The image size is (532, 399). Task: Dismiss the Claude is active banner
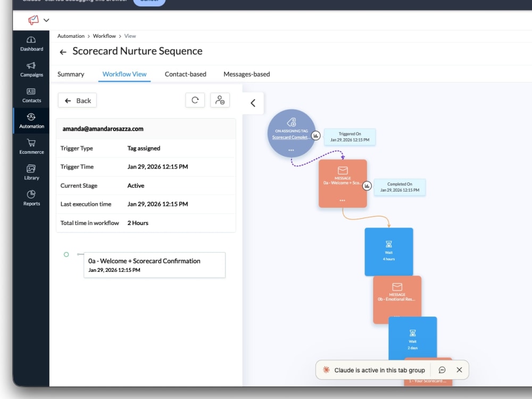tap(460, 370)
